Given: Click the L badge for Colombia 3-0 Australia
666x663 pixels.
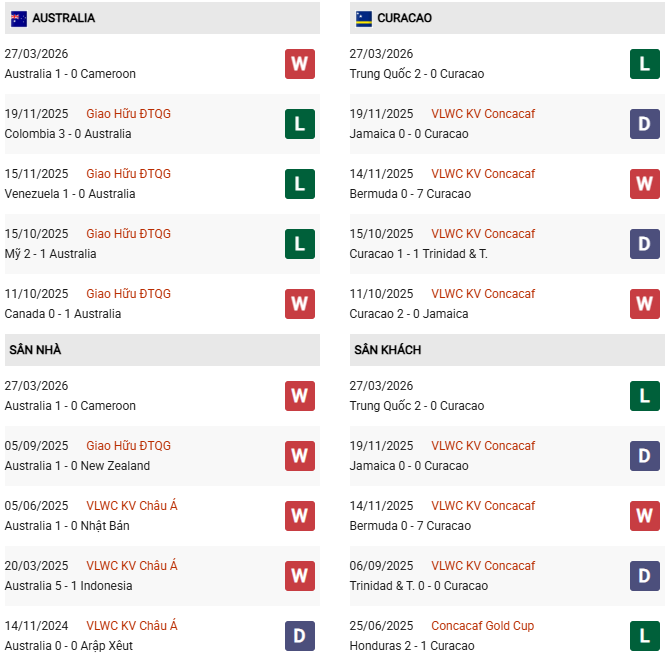Looking at the screenshot, I should [x=300, y=124].
